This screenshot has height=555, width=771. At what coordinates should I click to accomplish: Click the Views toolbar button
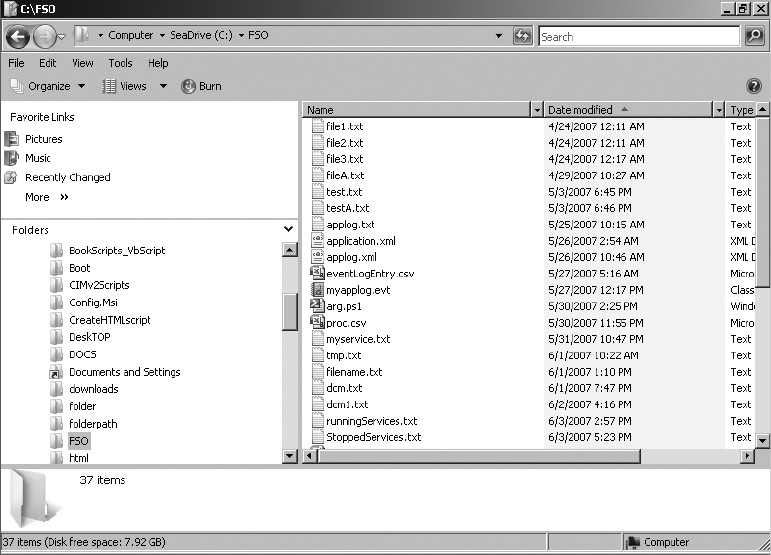[x=125, y=86]
